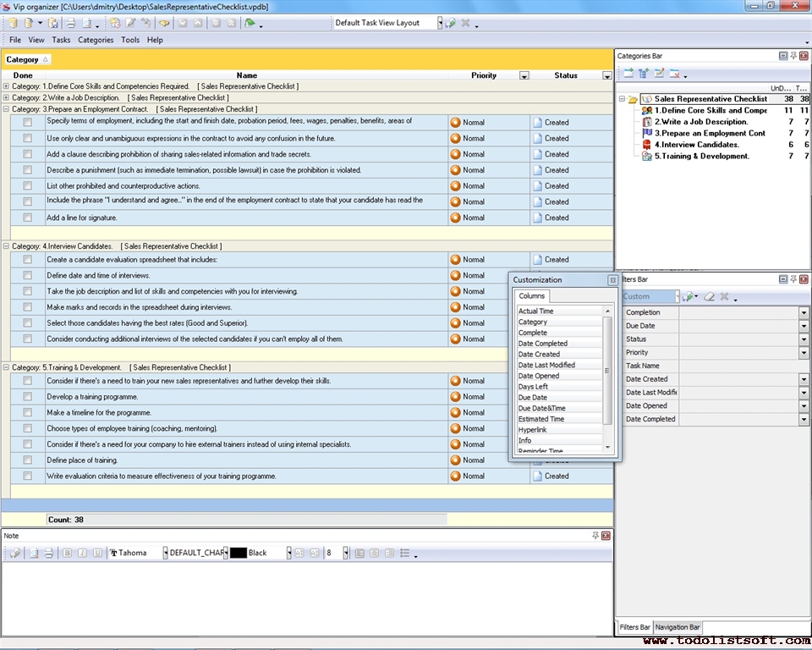The height and width of the screenshot is (650, 812).
Task: Click the green flag icon in main toolbar
Action: pos(250,23)
